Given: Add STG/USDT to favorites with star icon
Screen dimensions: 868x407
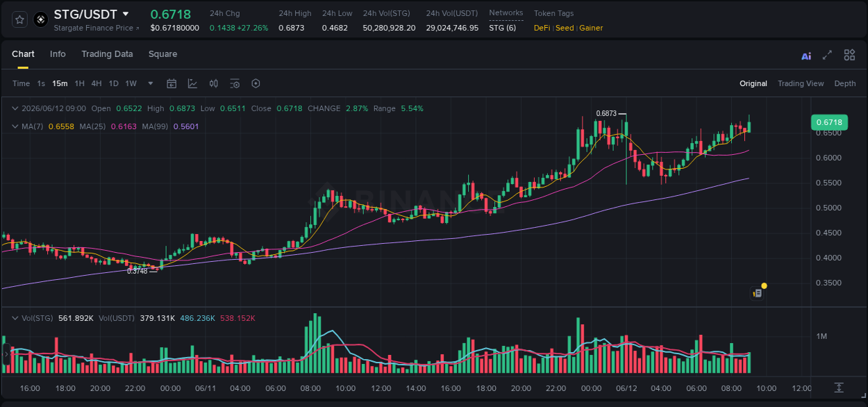Looking at the screenshot, I should coord(19,20).
